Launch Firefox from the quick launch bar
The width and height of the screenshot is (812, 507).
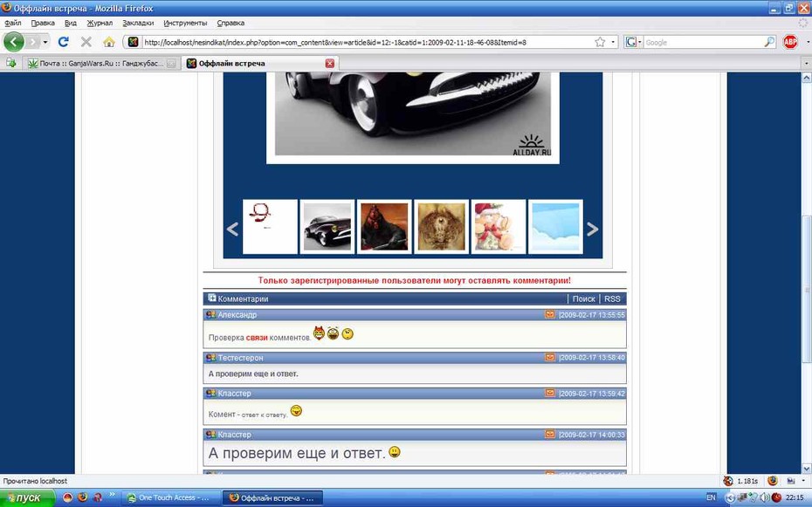coord(82,497)
